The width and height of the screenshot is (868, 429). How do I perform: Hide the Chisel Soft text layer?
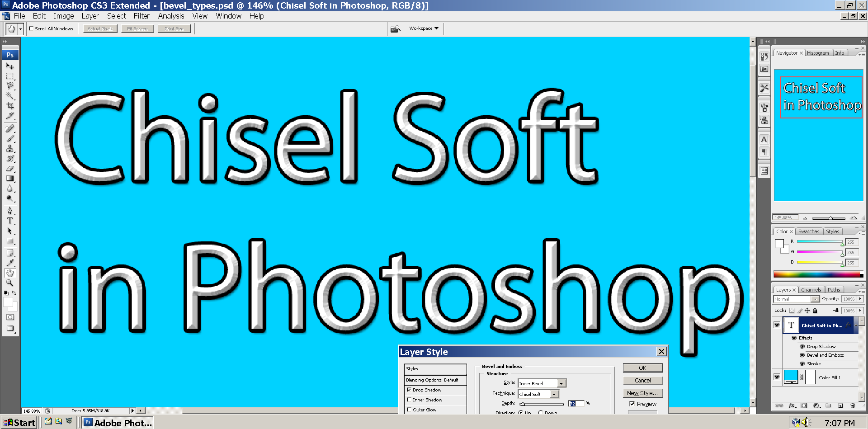tap(777, 325)
